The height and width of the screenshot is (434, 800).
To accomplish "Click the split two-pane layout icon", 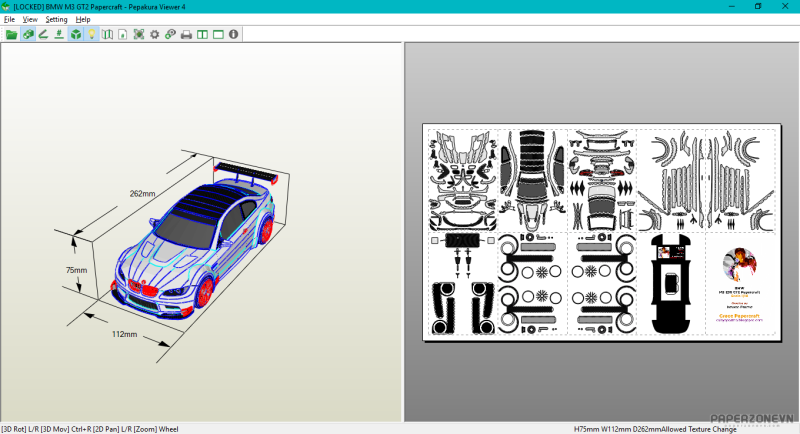I will 202,34.
